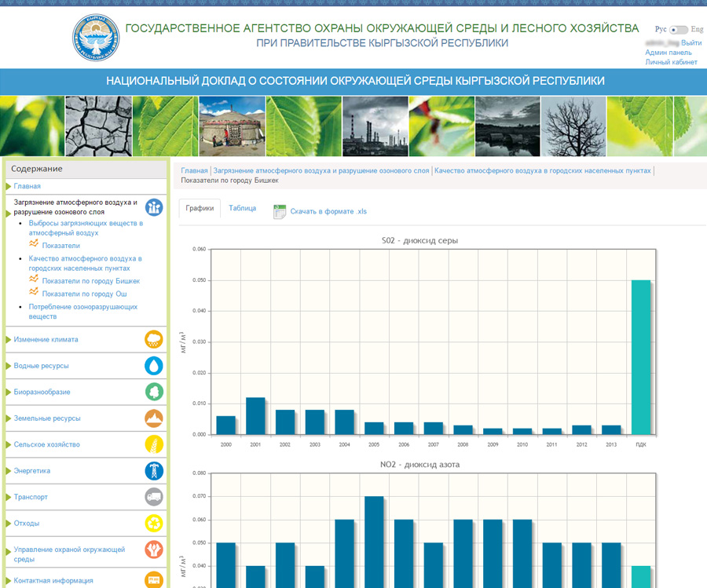Image resolution: width=707 pixels, height=588 pixels.
Task: Click the transport truck icon
Action: coord(154,496)
